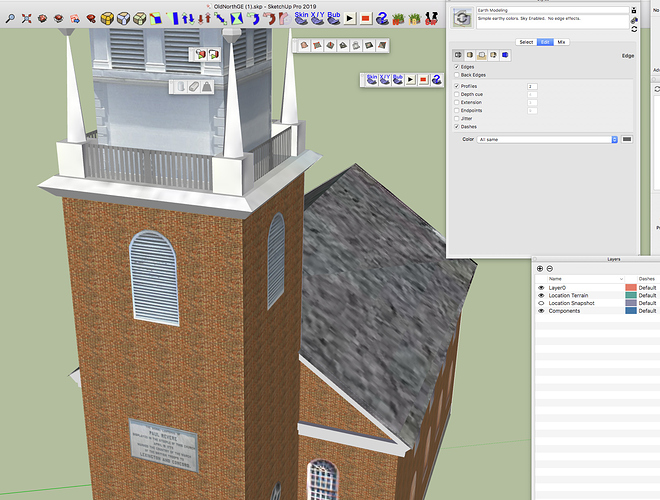This screenshot has width=660, height=500.
Task: Enable the Depth cue checkbox
Action: coord(457,94)
